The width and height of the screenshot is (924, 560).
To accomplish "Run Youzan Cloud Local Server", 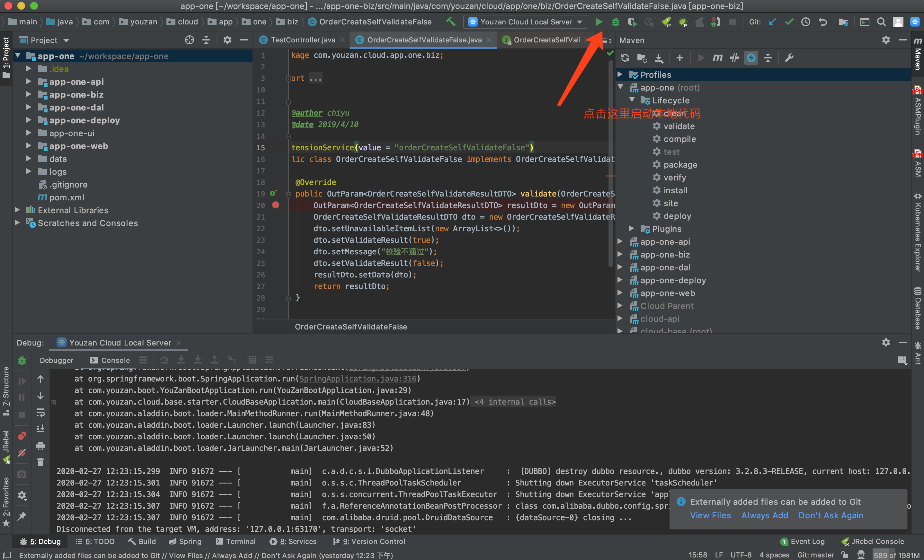I will (x=599, y=22).
